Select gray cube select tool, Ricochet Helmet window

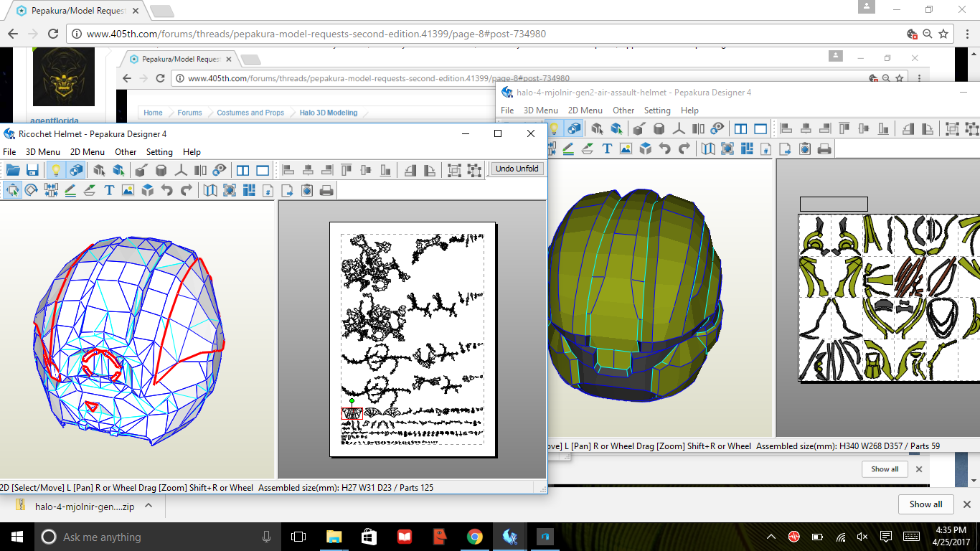(x=100, y=170)
